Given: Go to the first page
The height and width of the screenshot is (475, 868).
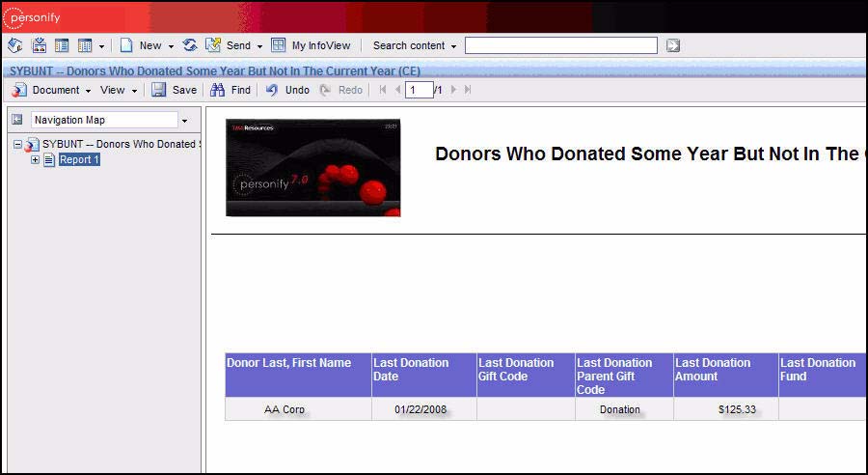Looking at the screenshot, I should pos(383,89).
